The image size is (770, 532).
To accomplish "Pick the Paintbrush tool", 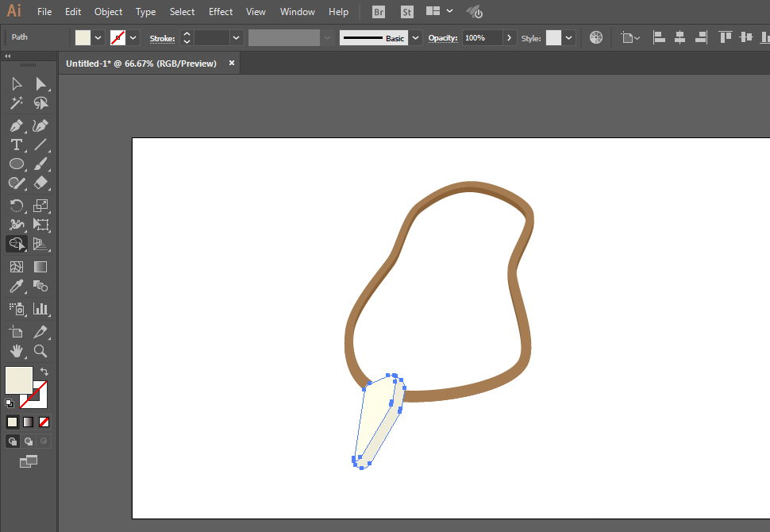I will tap(40, 164).
